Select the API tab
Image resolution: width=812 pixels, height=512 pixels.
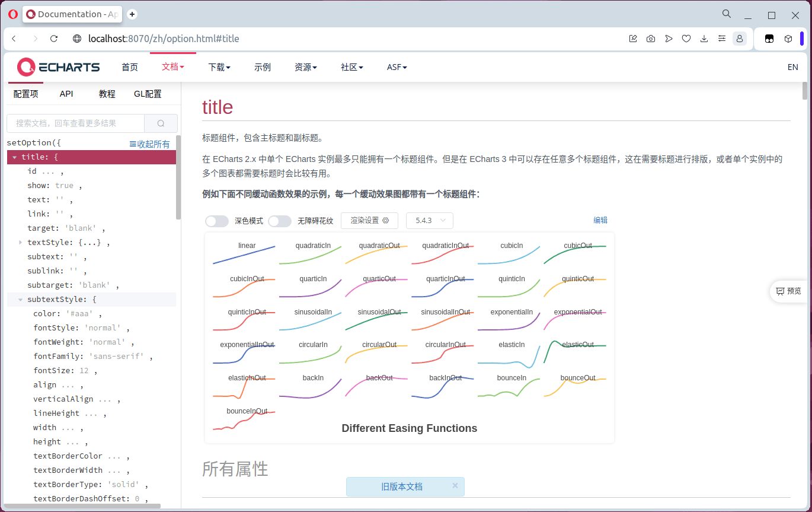pyautogui.click(x=66, y=94)
